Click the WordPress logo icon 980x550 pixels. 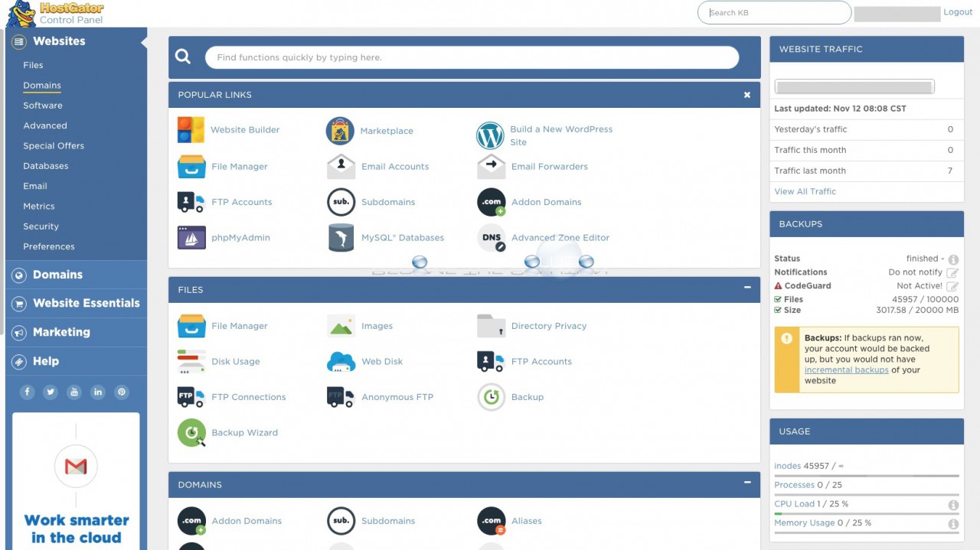click(x=490, y=135)
